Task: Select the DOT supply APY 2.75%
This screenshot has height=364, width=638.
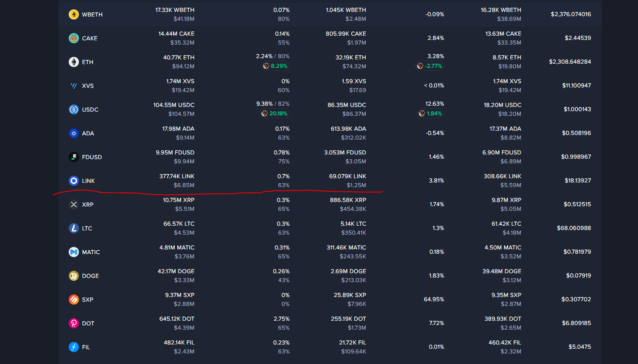Action: click(x=281, y=319)
